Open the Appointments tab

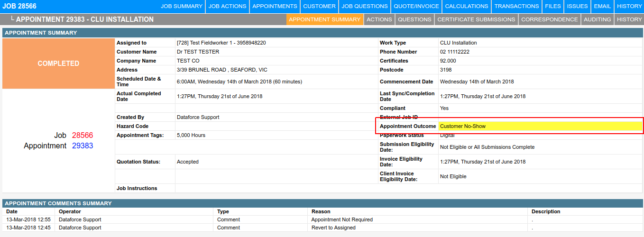[275, 6]
